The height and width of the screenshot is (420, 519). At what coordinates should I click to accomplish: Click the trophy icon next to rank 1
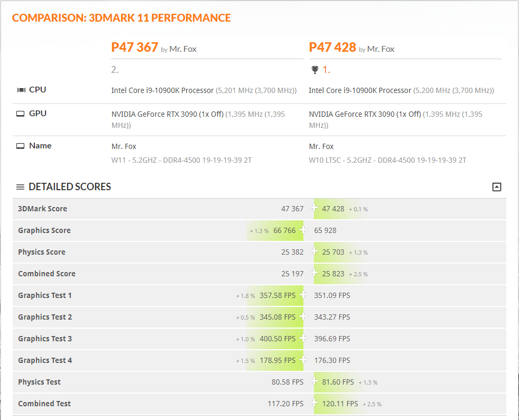coord(315,70)
